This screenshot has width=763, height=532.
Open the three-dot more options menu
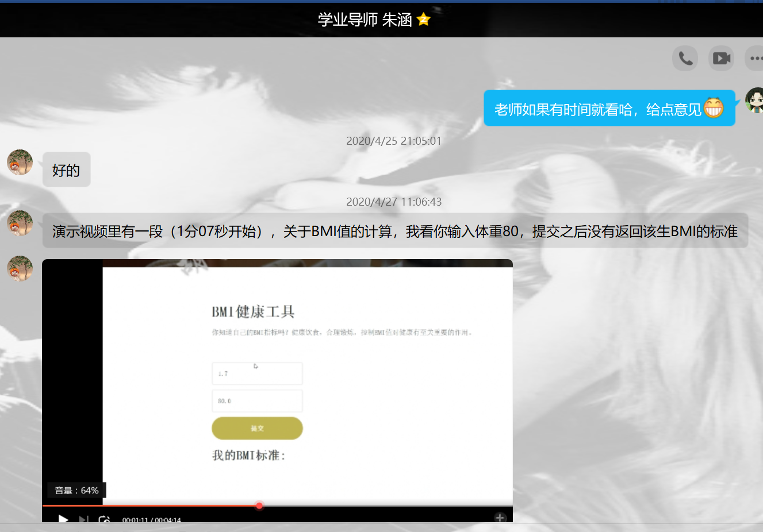coord(755,58)
